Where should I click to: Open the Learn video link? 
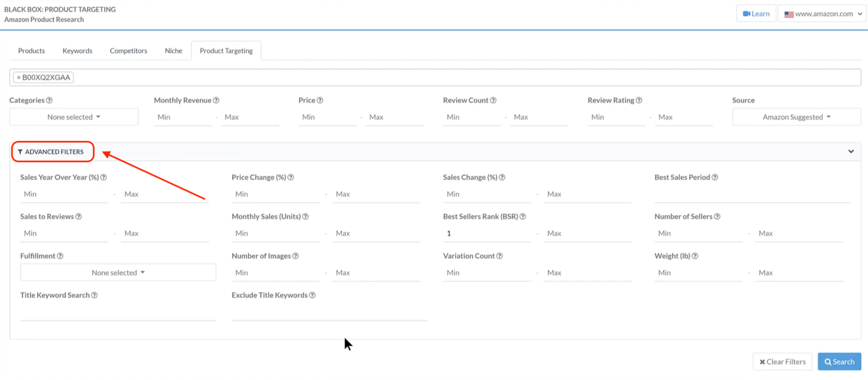click(756, 14)
